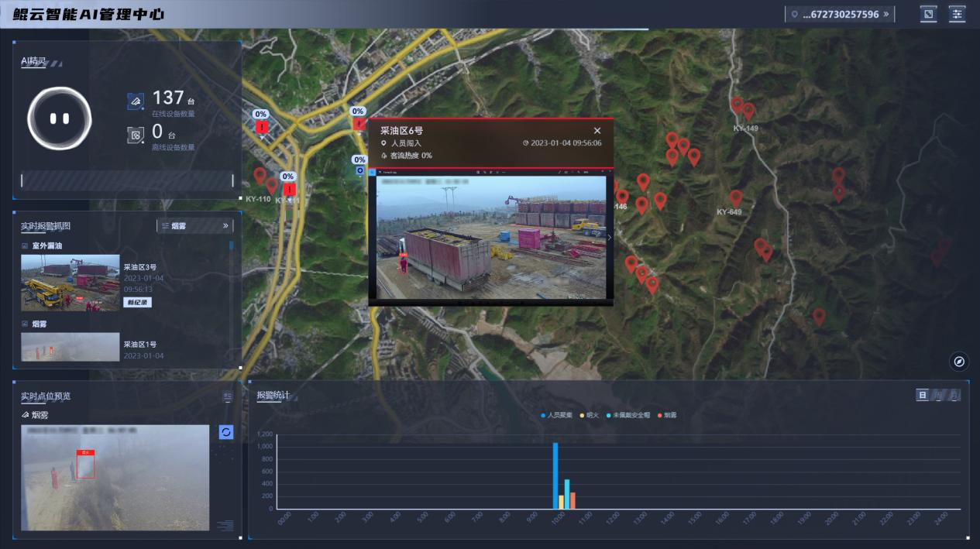Click the fullscreen icon in top bar
The height and width of the screenshot is (549, 980).
pyautogui.click(x=928, y=14)
